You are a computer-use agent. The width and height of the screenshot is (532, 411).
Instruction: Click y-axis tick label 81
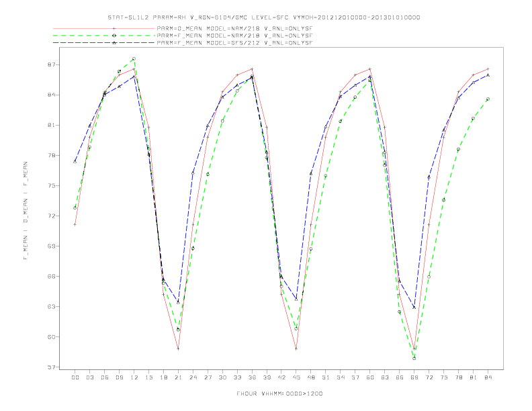(x=52, y=125)
